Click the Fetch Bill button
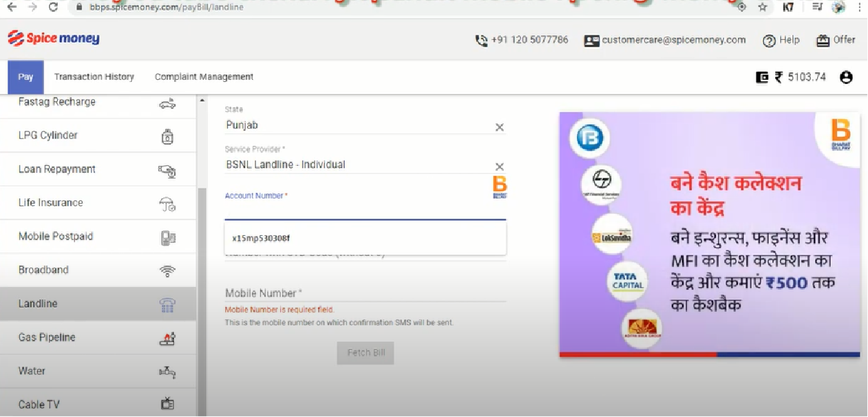 [x=366, y=353]
